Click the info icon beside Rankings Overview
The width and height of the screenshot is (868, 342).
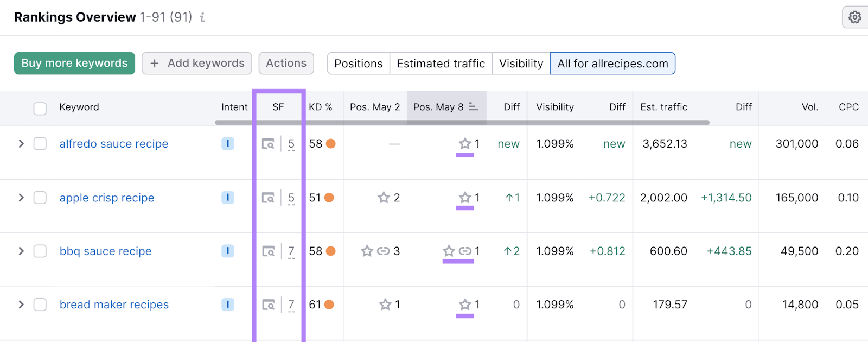pyautogui.click(x=202, y=17)
